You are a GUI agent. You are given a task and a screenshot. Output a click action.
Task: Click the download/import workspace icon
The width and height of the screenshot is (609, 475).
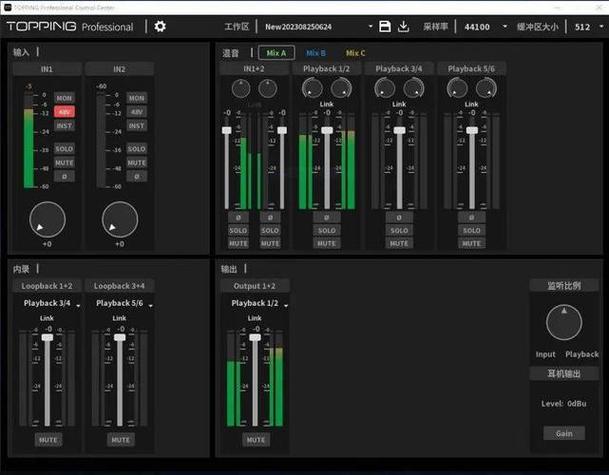[x=404, y=27]
